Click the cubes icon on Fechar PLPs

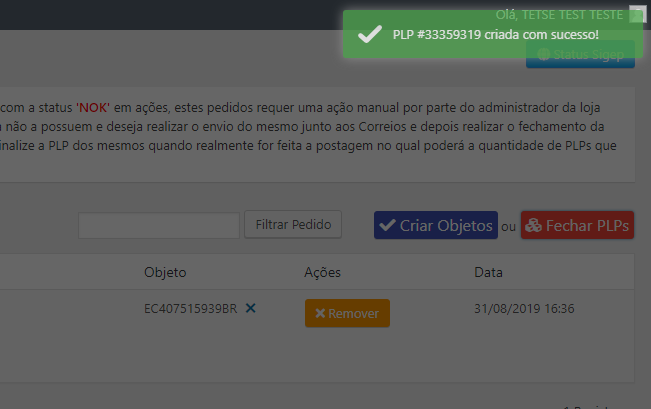point(533,225)
